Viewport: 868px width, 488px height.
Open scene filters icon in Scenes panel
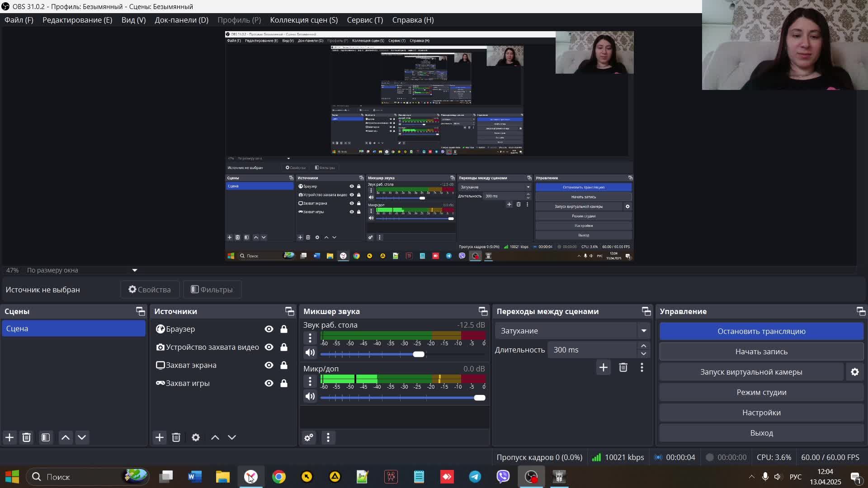46,437
